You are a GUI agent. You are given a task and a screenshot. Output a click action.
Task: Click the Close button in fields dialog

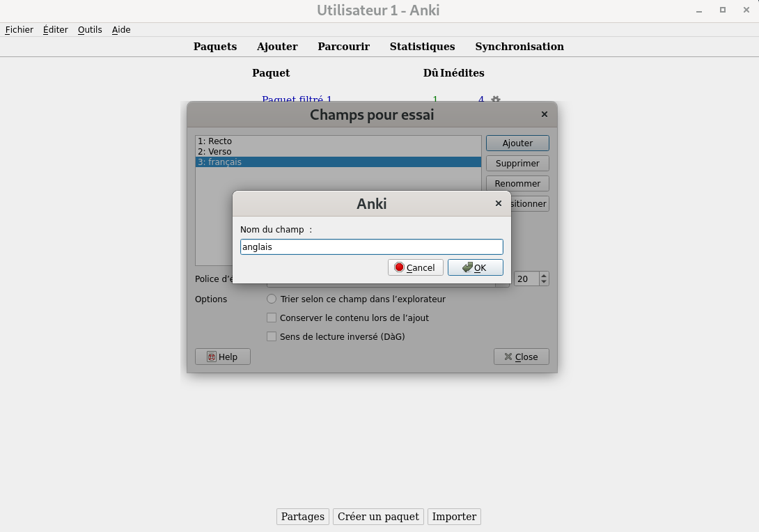[x=521, y=357]
